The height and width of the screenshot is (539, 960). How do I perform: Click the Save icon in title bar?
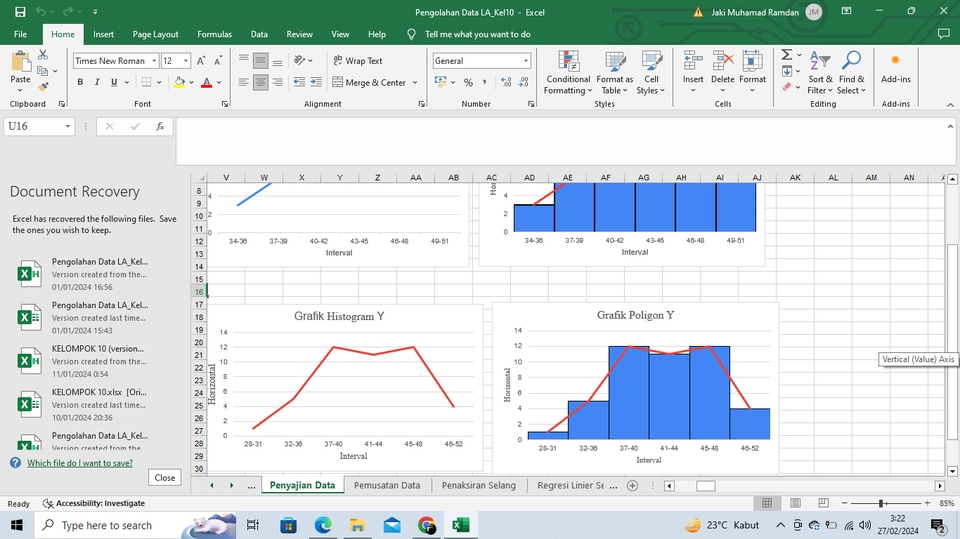pyautogui.click(x=20, y=12)
